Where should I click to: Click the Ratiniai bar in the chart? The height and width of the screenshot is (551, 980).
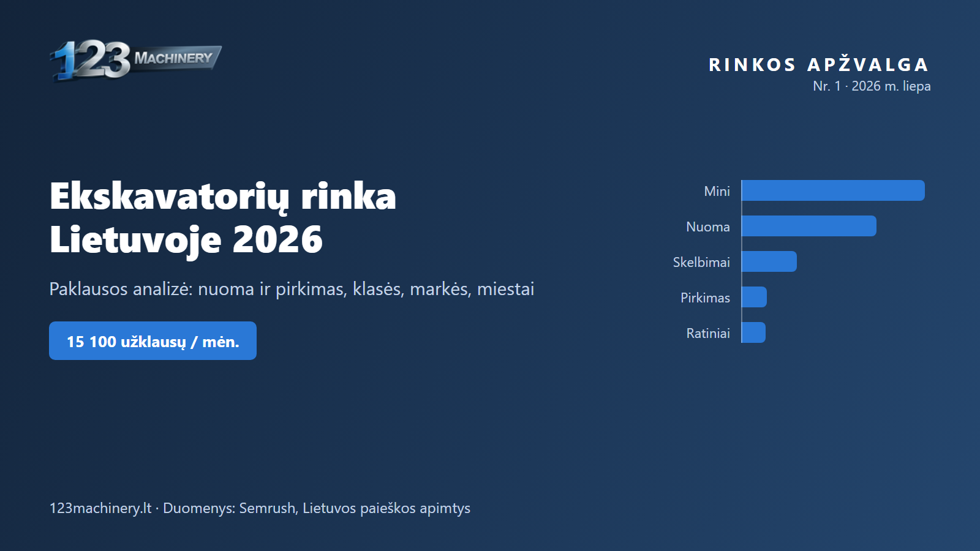(753, 332)
